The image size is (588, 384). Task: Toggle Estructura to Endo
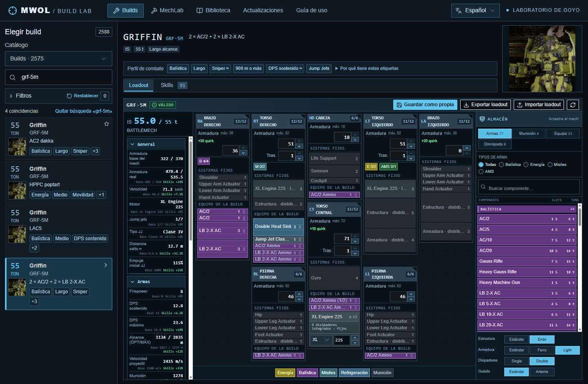tap(542, 339)
